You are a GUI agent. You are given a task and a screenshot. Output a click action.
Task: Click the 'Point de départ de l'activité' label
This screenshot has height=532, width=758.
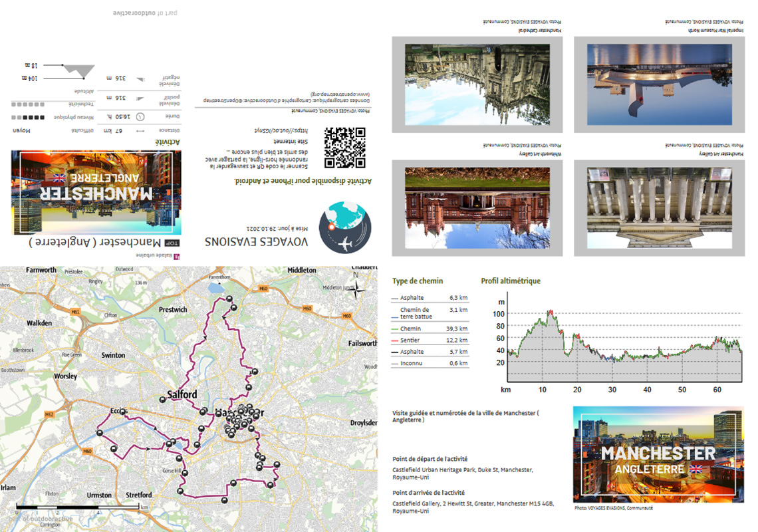[x=430, y=459]
